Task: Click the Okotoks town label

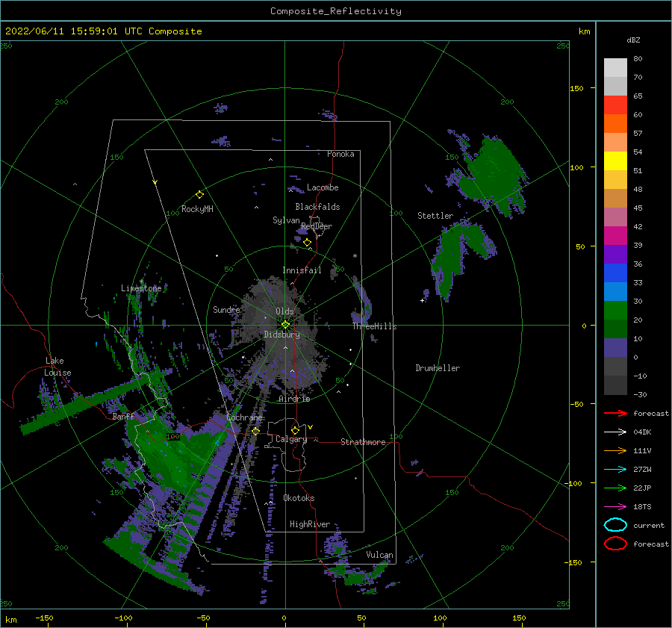Action: point(299,498)
